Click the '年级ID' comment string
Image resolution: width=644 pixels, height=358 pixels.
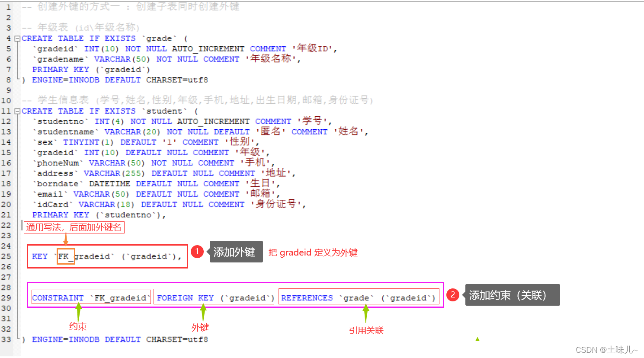(x=312, y=48)
